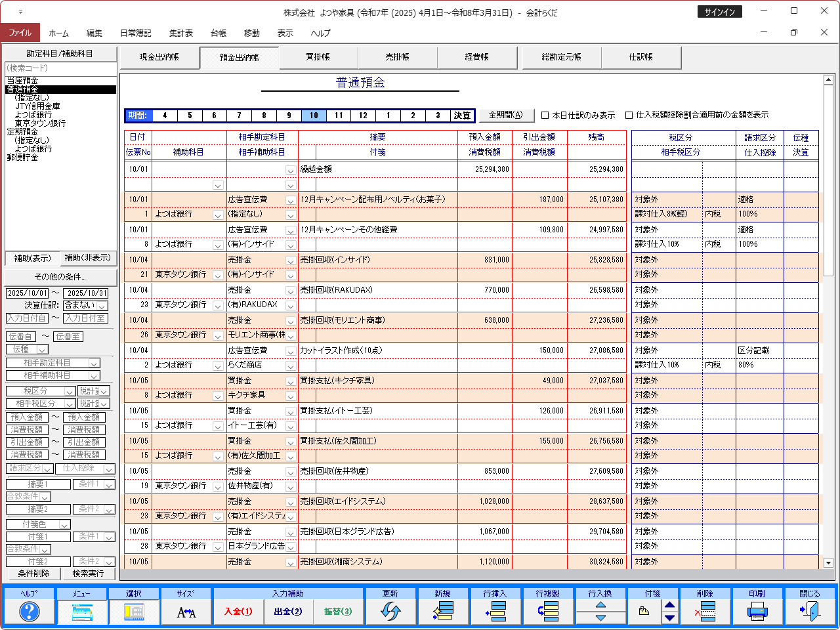The height and width of the screenshot is (630, 840).
Task: Click the ヘルプ question mark icon
Action: tap(29, 612)
